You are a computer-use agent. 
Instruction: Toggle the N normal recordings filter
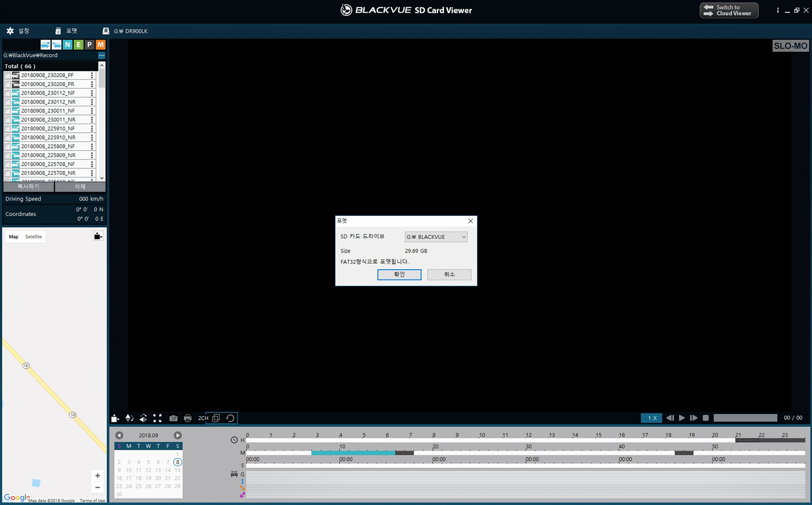point(67,45)
